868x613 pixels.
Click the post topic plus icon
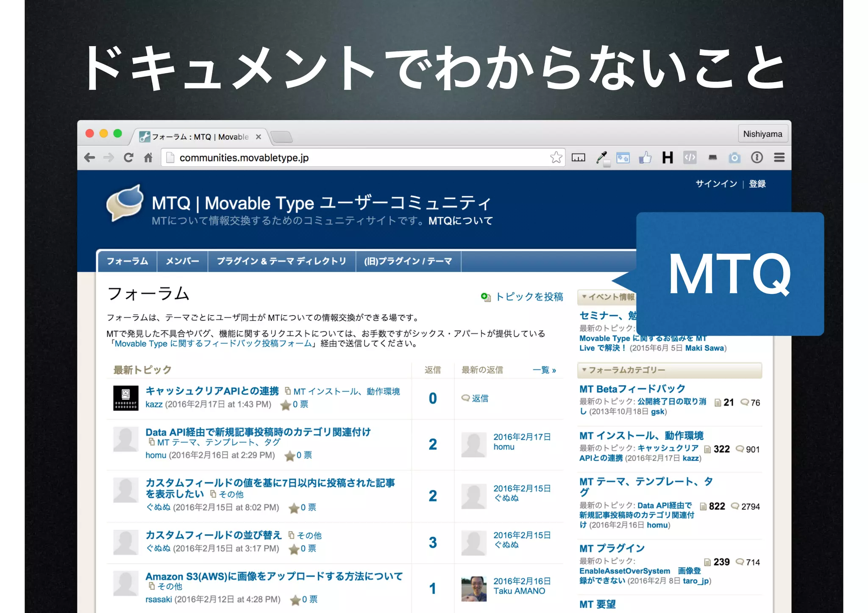pos(486,297)
